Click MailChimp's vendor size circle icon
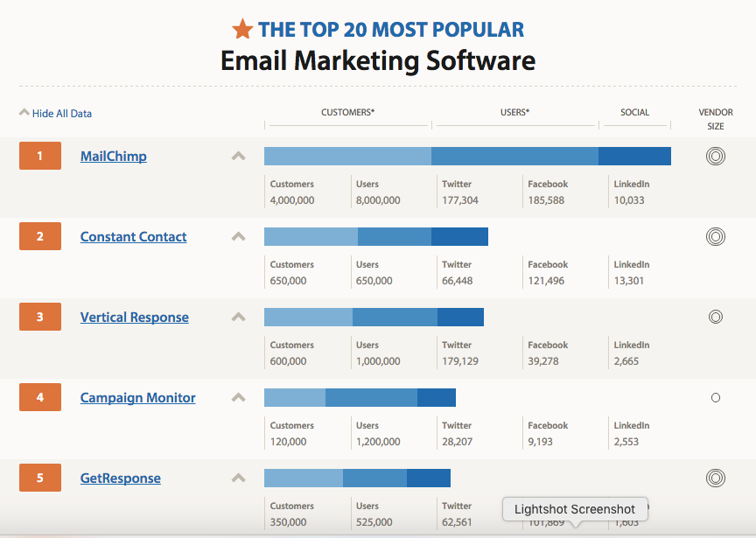 tap(716, 157)
